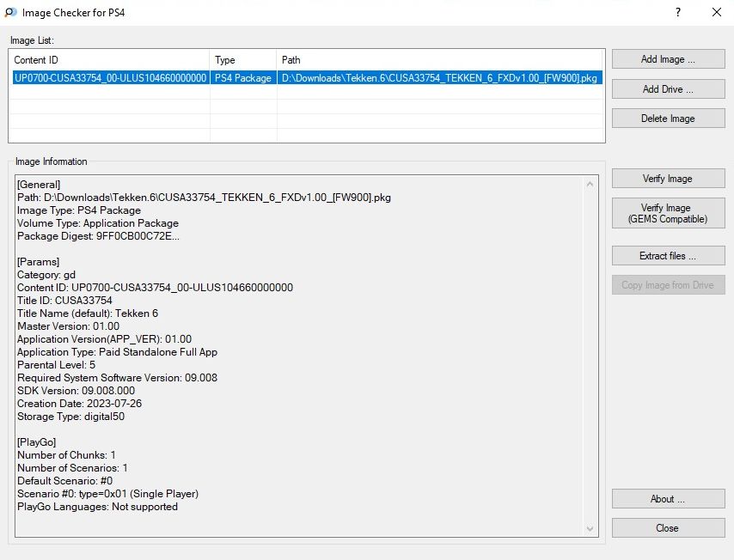Screen dimensions: 734x560
Task: Sort list by Path column header
Action: point(439,60)
